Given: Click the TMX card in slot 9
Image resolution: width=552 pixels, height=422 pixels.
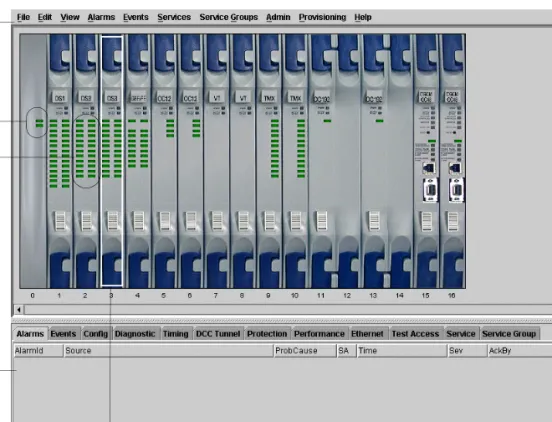Looking at the screenshot, I should coord(269,161).
